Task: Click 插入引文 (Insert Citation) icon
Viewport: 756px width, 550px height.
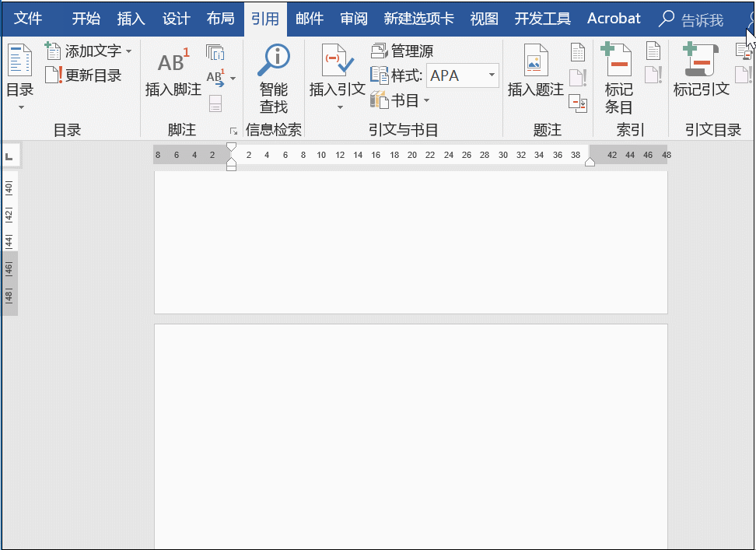Action: pyautogui.click(x=338, y=61)
